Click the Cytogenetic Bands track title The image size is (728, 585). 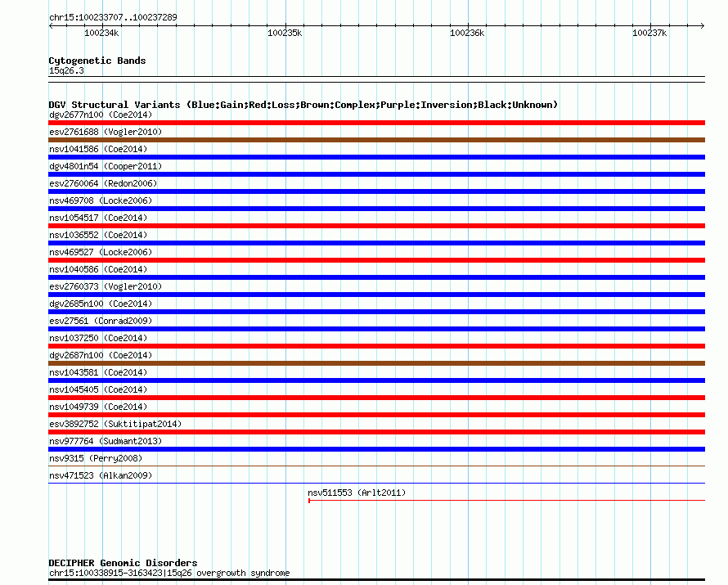[97, 61]
